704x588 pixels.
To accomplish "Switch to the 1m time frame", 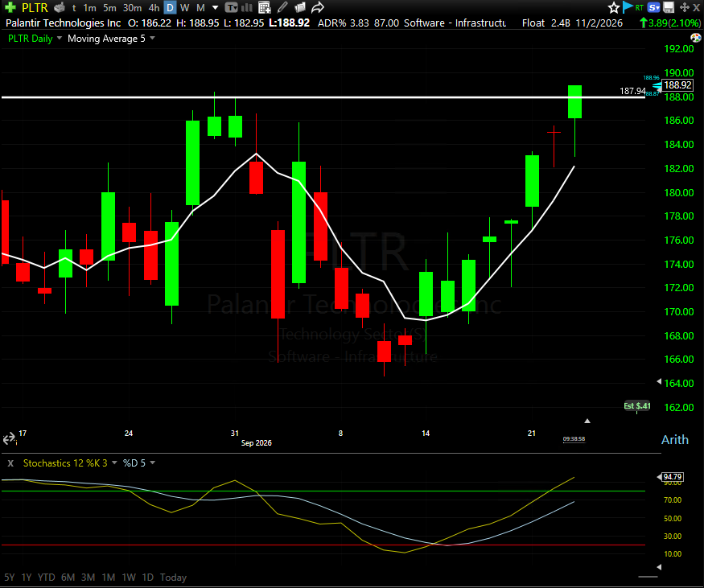I will (90, 7).
